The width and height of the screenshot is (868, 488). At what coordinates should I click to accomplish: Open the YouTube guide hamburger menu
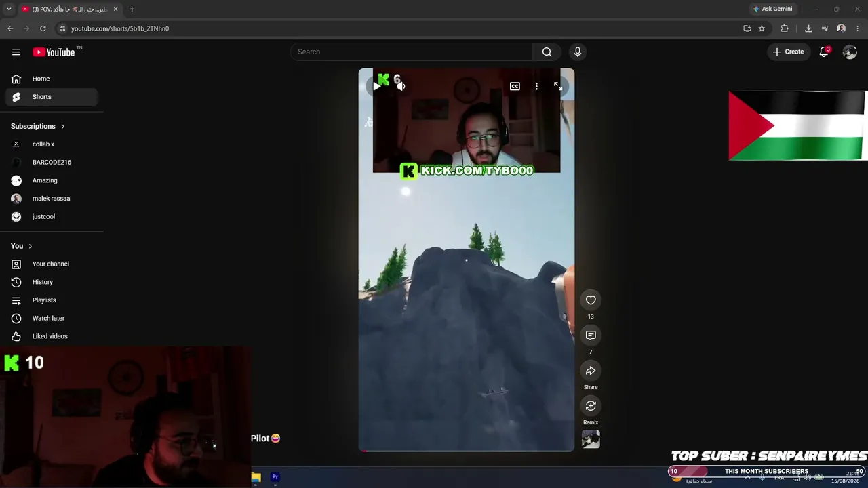(x=16, y=52)
